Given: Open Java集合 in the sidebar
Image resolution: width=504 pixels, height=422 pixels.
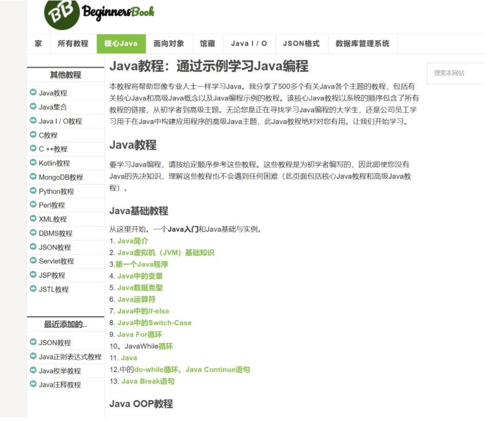Looking at the screenshot, I should [x=53, y=107].
